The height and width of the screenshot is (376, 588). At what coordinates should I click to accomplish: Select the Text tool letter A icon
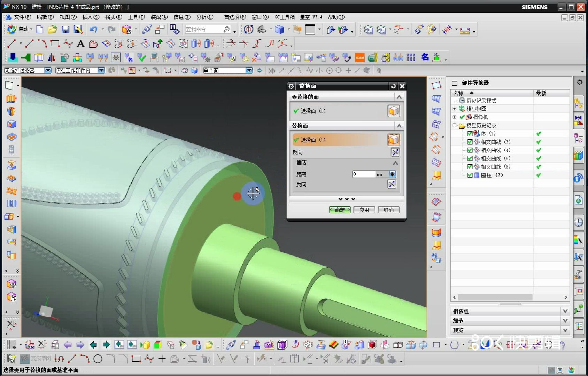pyautogui.click(x=80, y=44)
